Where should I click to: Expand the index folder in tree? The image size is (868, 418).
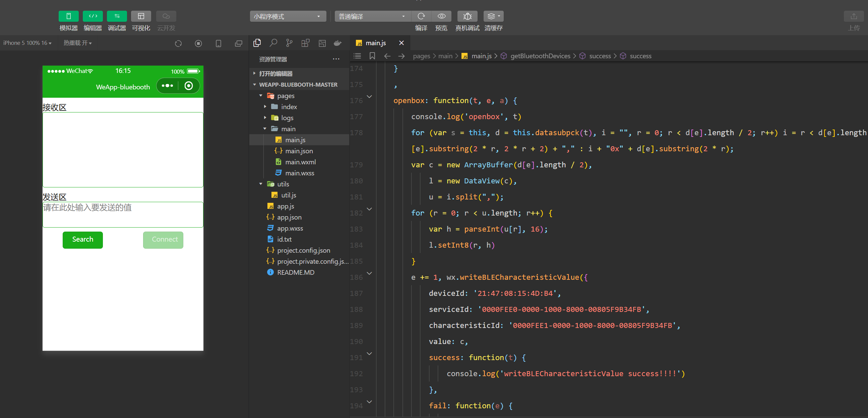pyautogui.click(x=289, y=107)
